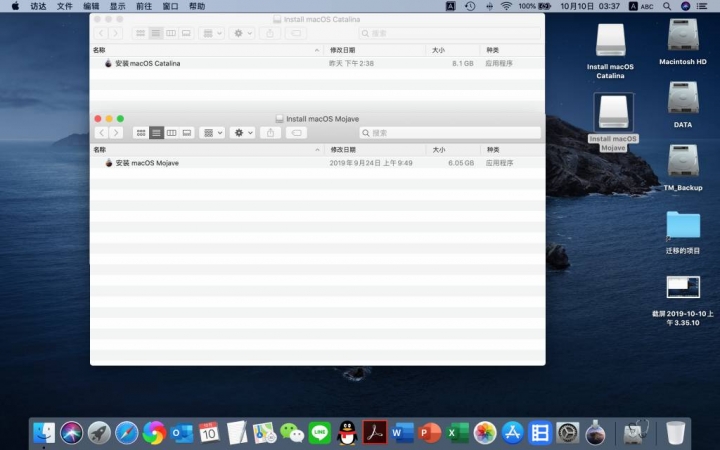The image size is (720, 450).
Task: Open Excel from the Dock
Action: pyautogui.click(x=457, y=433)
